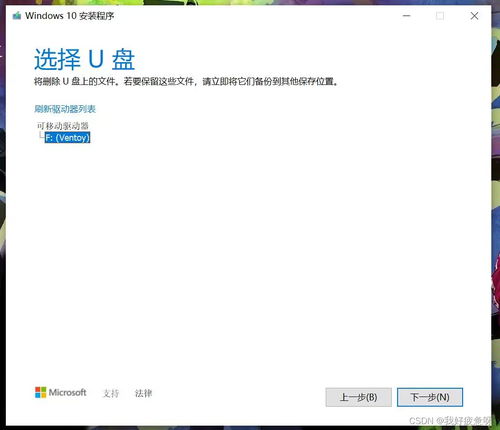Close the Windows 10 setup window
This screenshot has width=500, height=430.
coord(474,16)
